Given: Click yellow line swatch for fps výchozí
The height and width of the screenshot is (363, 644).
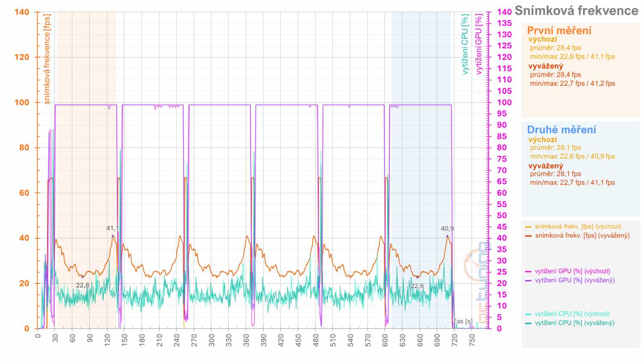Looking at the screenshot, I should [528, 227].
